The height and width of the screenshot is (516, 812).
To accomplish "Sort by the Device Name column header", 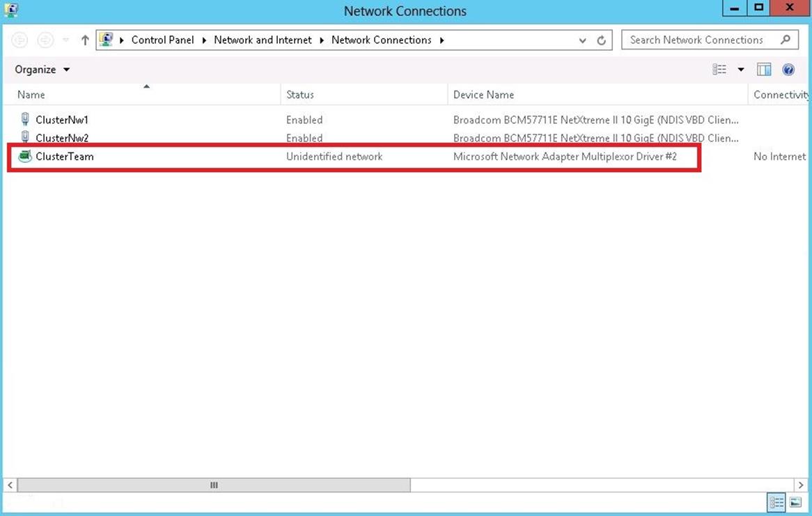I will 598,94.
